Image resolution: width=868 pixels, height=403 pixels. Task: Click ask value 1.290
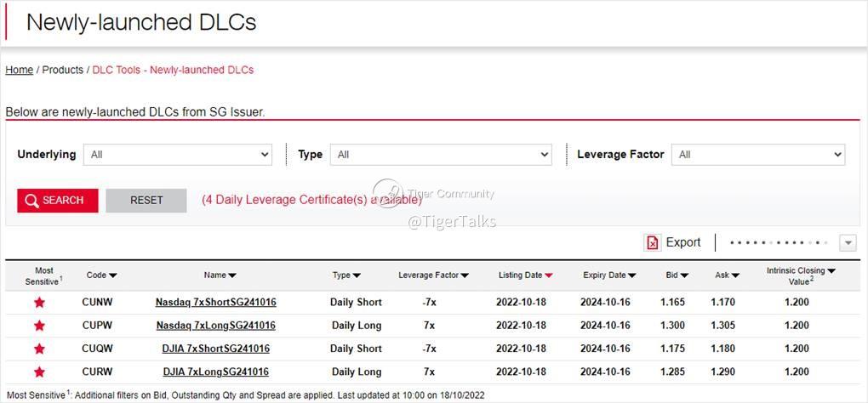[723, 372]
